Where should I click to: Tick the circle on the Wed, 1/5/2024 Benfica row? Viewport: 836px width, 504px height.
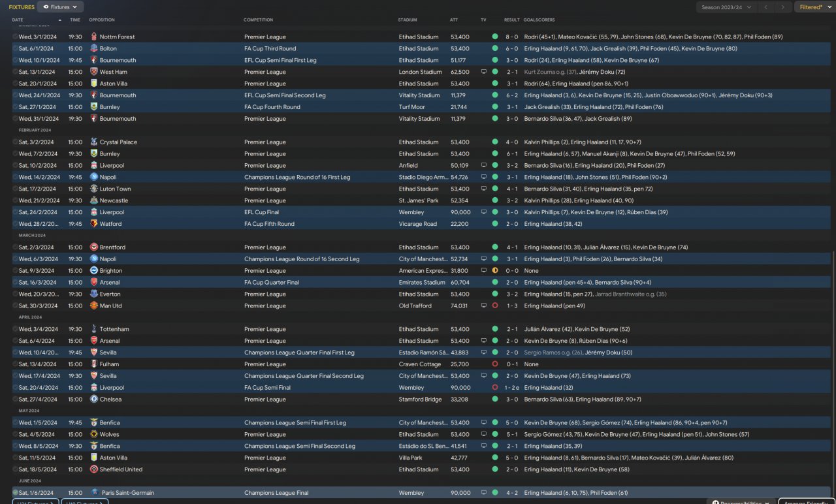coord(15,423)
